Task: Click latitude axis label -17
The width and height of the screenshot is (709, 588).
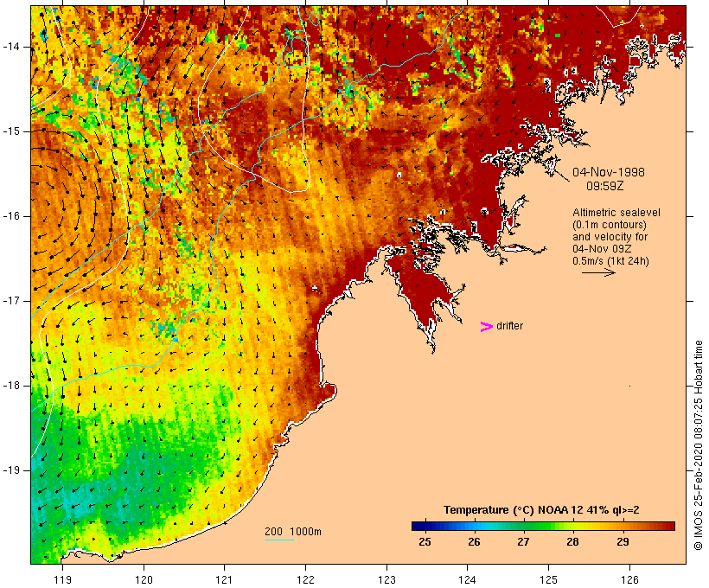Action: click(11, 301)
